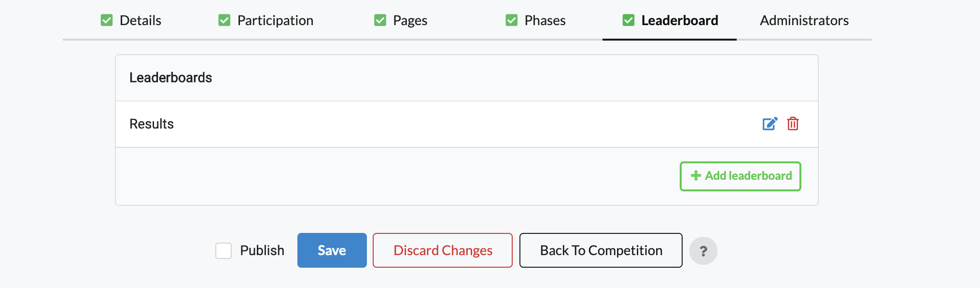Save the competition settings

click(332, 250)
